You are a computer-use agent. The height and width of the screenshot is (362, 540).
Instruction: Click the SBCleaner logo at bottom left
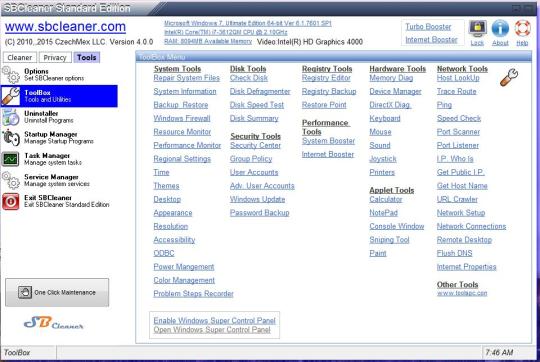coord(54,323)
